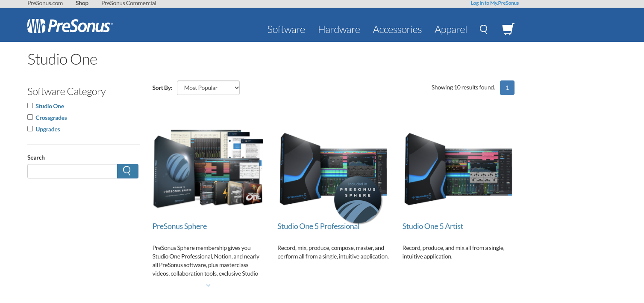Open the Sort By Most Popular dropdown
This screenshot has height=303, width=644.
[x=208, y=88]
